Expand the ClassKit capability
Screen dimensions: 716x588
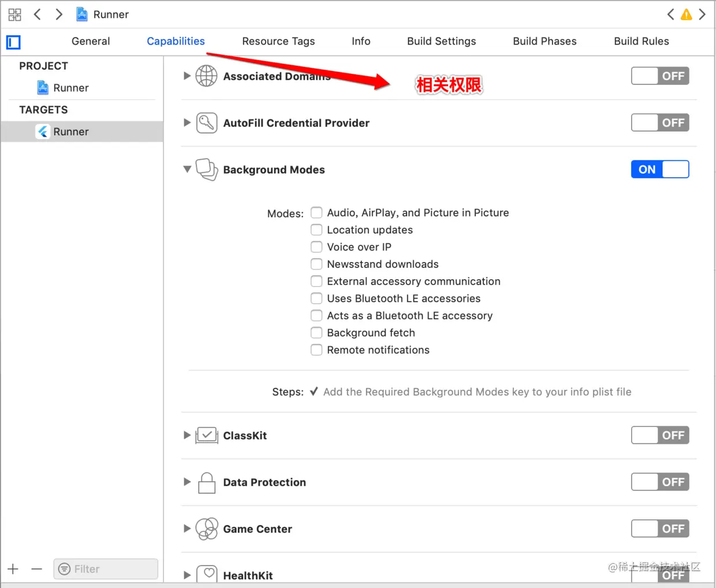tap(187, 435)
